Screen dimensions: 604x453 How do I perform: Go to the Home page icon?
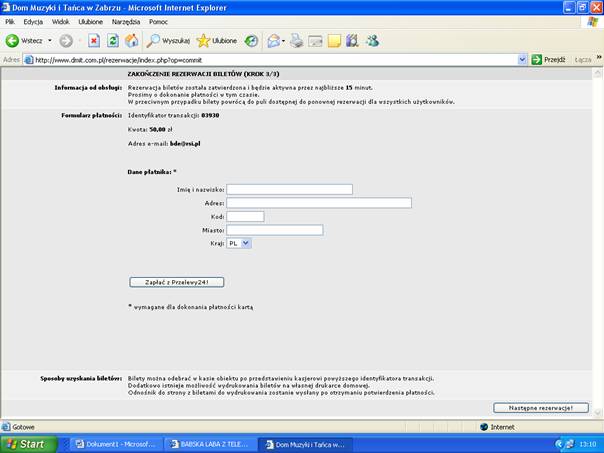click(x=131, y=41)
